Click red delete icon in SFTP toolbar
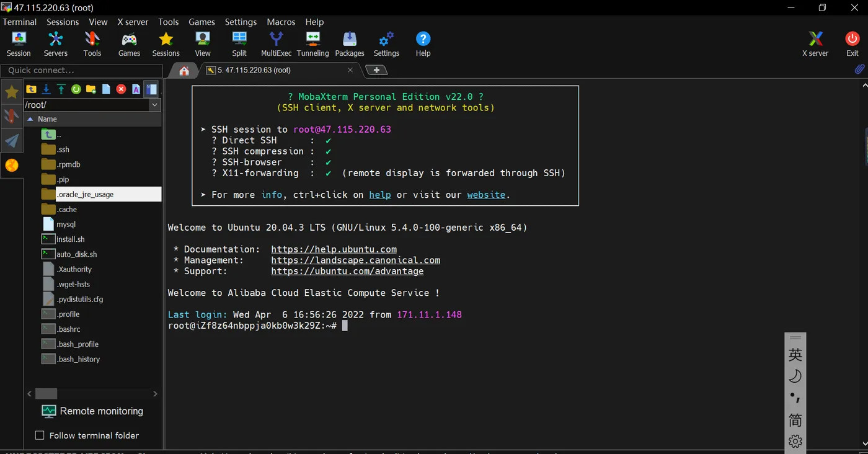 point(121,89)
